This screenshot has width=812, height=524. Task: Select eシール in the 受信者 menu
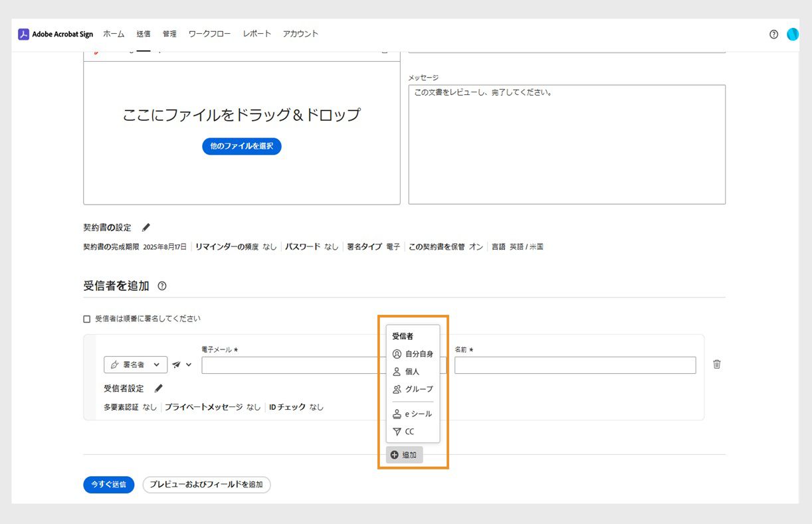(x=412, y=413)
